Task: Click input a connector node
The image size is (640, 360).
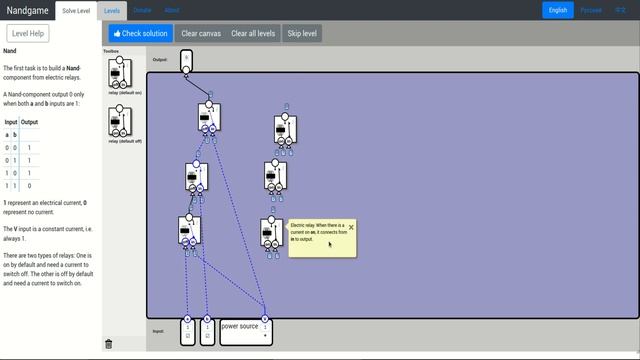Action: (x=187, y=319)
